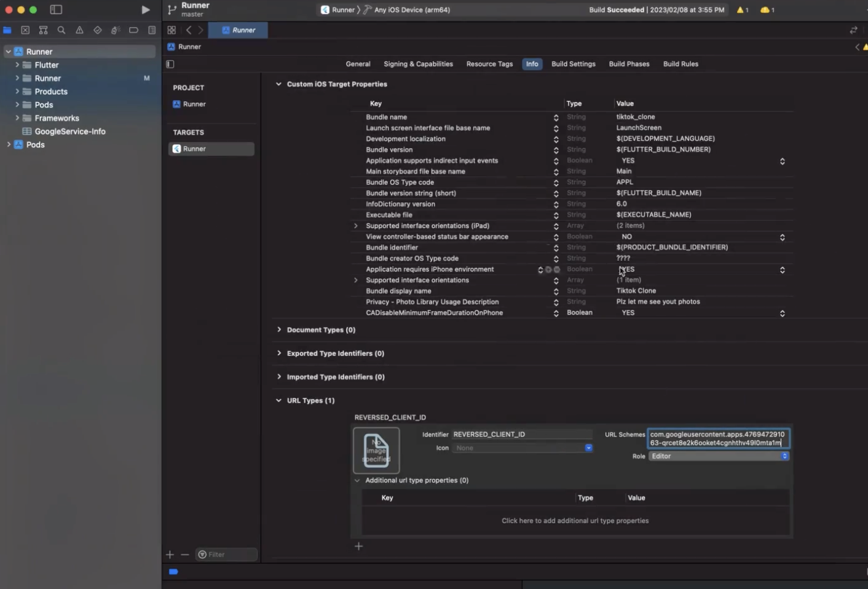Open the Role Editor dropdown

click(x=719, y=456)
